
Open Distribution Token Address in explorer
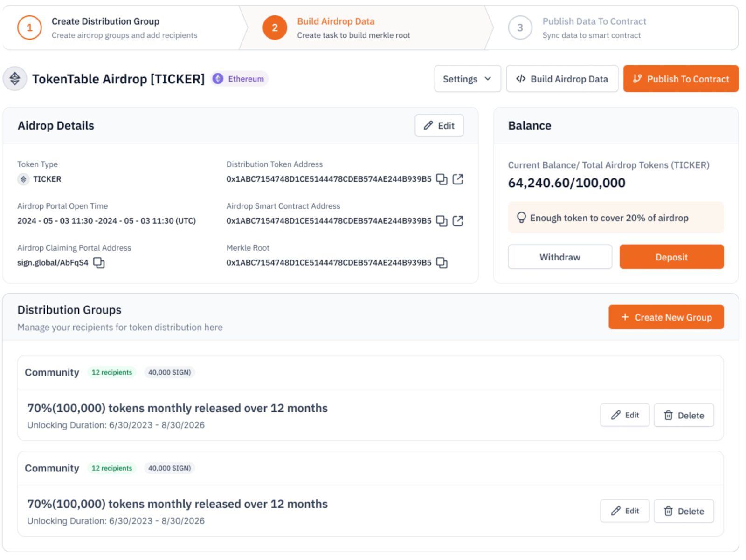click(x=458, y=179)
